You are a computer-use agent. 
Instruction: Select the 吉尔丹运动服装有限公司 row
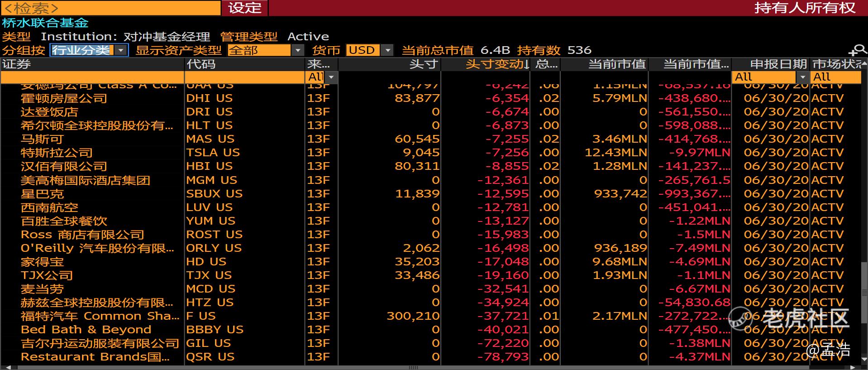100,343
